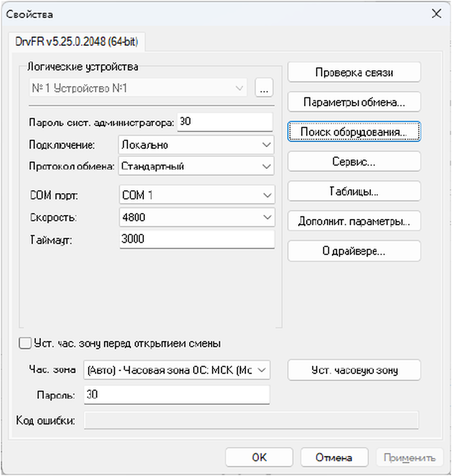This screenshot has width=452, height=476.
Task: Click the Код ошибки output field
Action: point(251,420)
